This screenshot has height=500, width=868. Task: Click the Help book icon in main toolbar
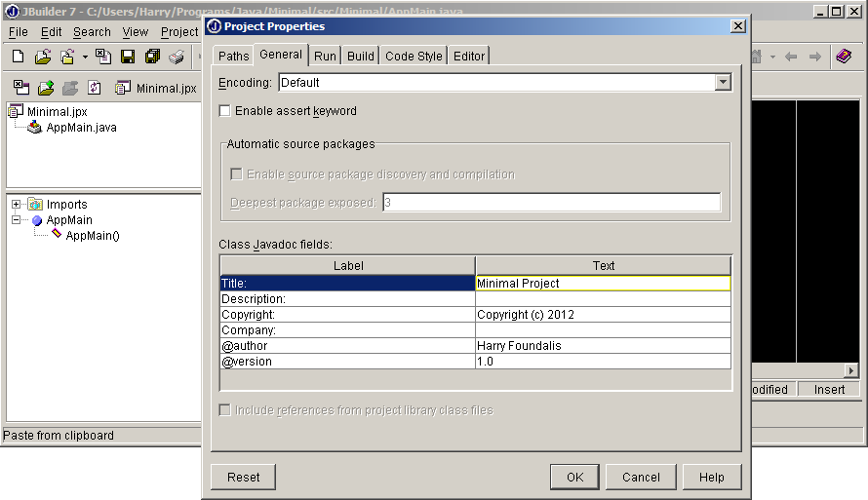pos(844,56)
